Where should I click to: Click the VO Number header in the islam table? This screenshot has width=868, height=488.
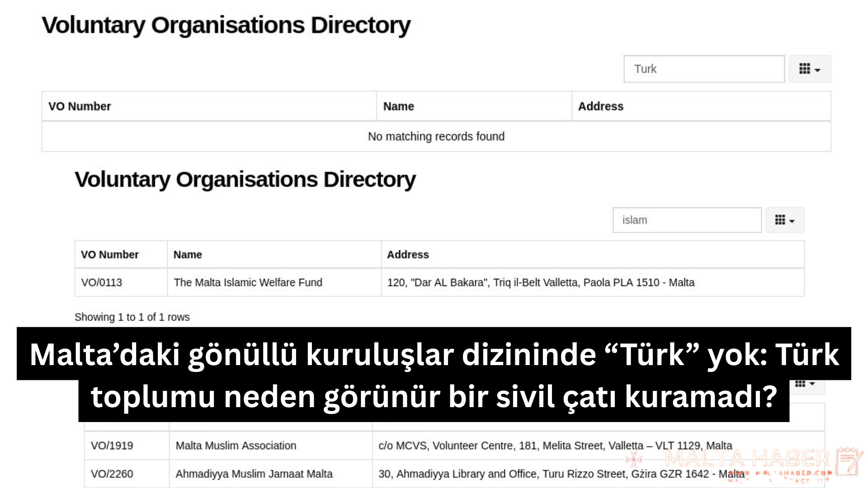[x=109, y=254]
